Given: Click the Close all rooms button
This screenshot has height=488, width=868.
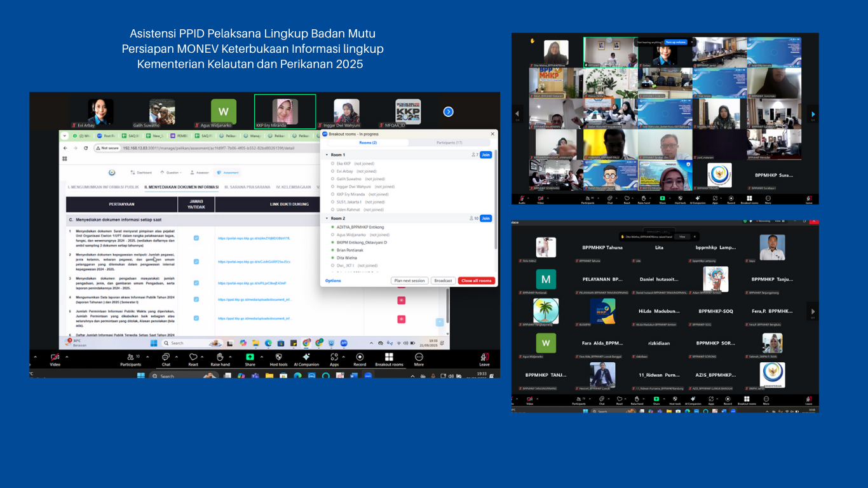Looking at the screenshot, I should (x=476, y=281).
